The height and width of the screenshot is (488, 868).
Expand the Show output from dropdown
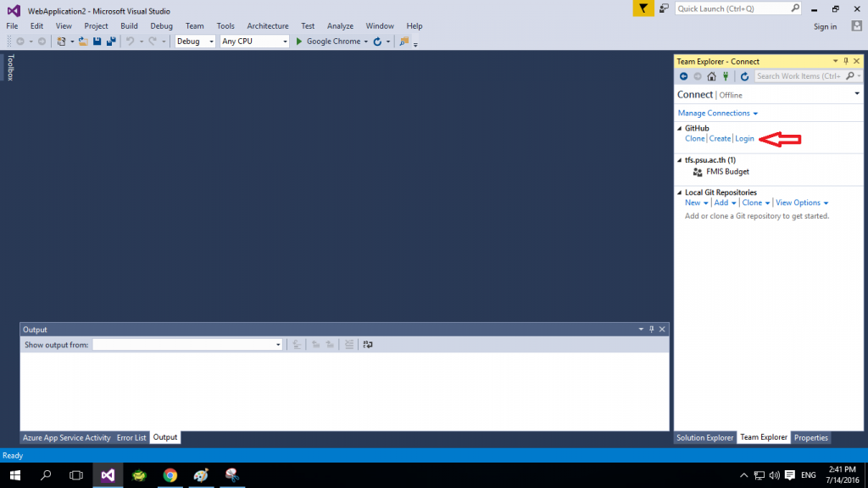[x=277, y=344]
